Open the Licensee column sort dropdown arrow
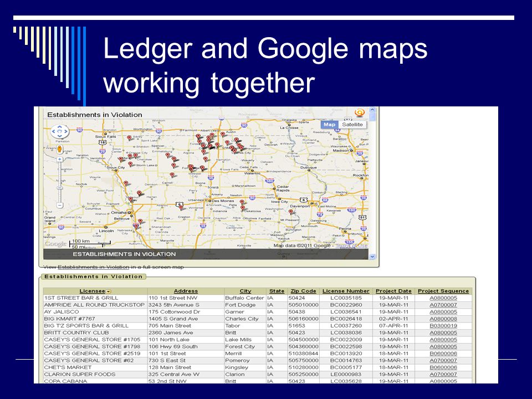This screenshot has width=532, height=399. tap(108, 291)
